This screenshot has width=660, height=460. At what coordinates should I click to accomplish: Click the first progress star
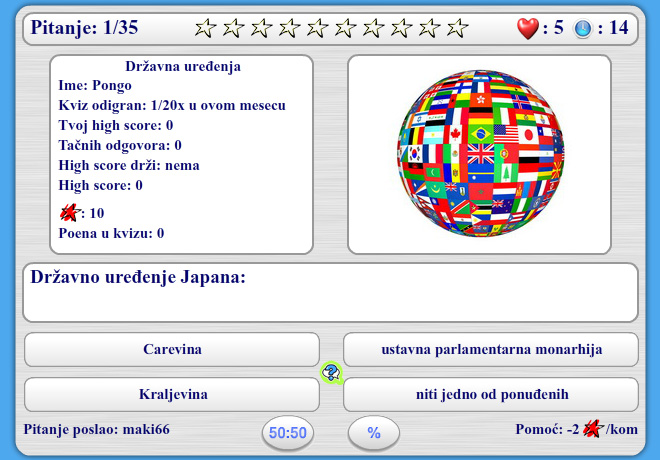click(205, 28)
